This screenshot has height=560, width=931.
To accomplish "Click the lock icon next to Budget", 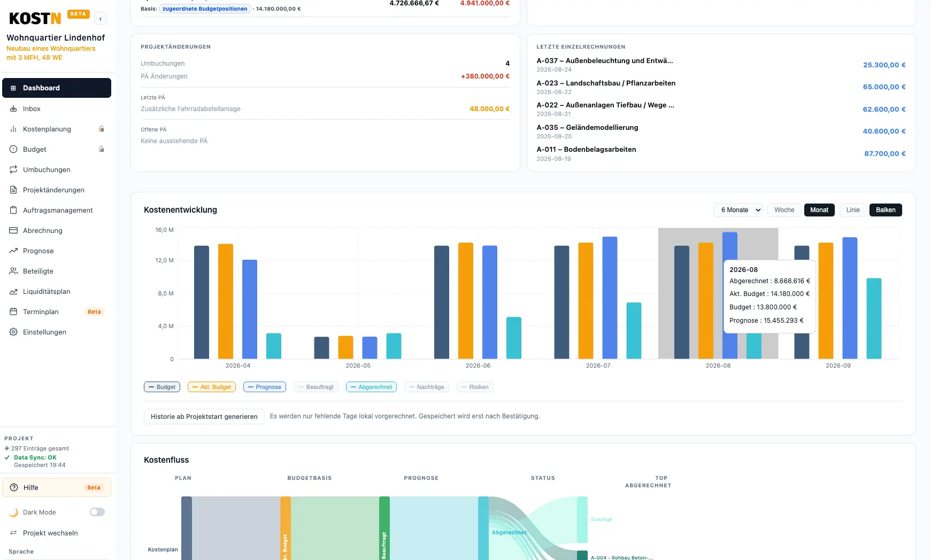I will click(x=102, y=149).
